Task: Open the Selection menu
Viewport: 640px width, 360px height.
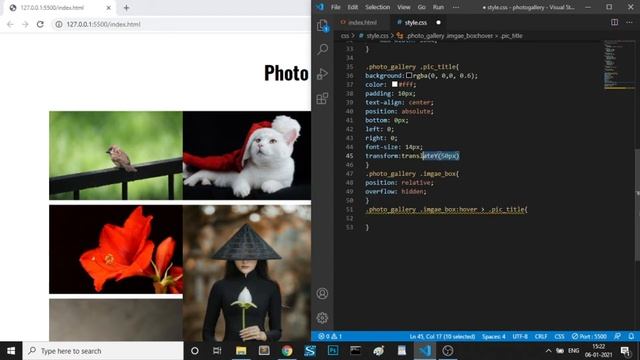Action: [x=377, y=7]
